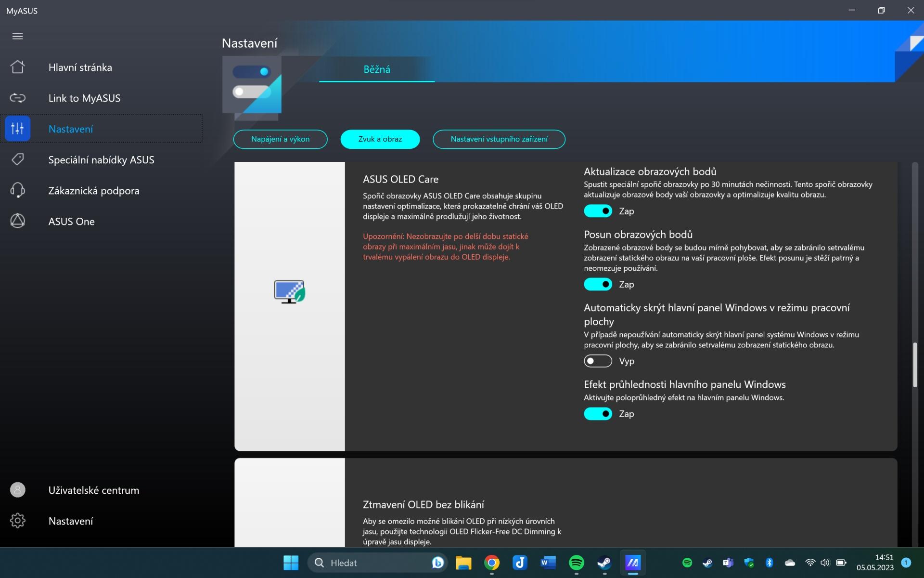
Task: Open the hamburger menu icon
Action: coord(17,36)
